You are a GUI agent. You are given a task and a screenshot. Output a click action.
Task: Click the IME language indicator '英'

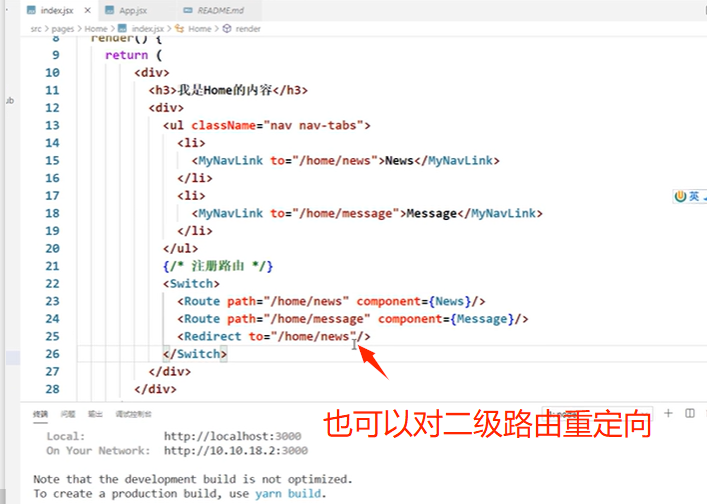[694, 196]
